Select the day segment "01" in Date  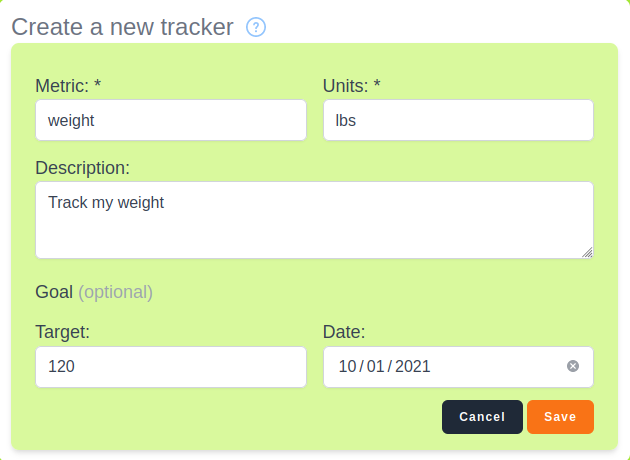tap(375, 367)
